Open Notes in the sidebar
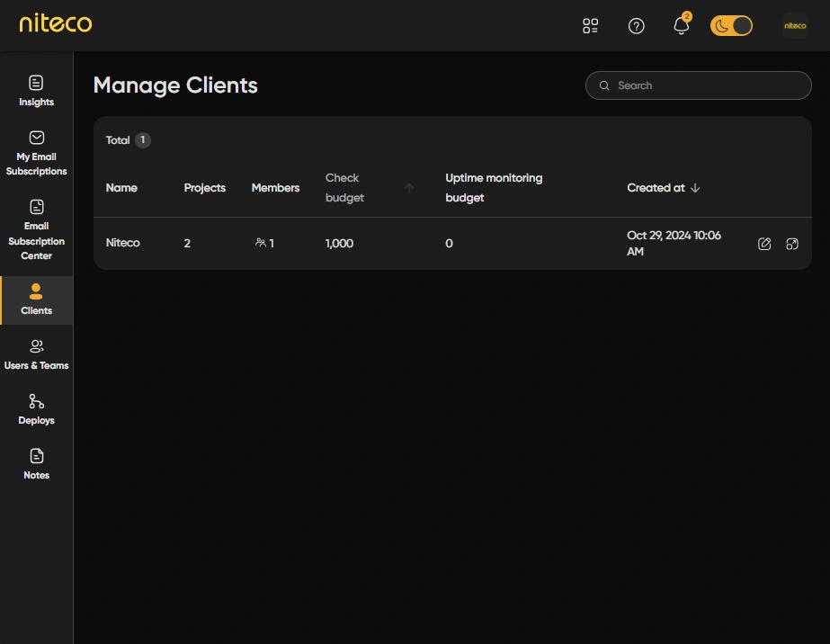830x644 pixels. coord(37,464)
